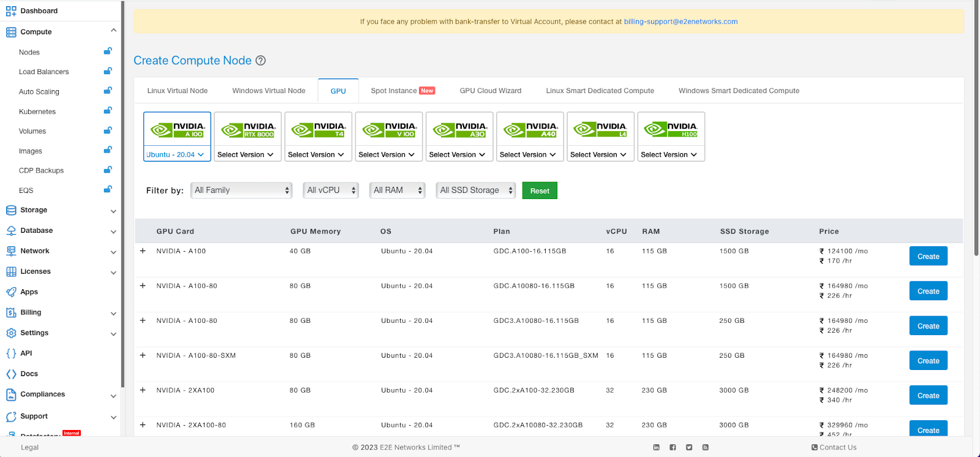Open Docs in the sidebar
980x457 pixels.
29,374
